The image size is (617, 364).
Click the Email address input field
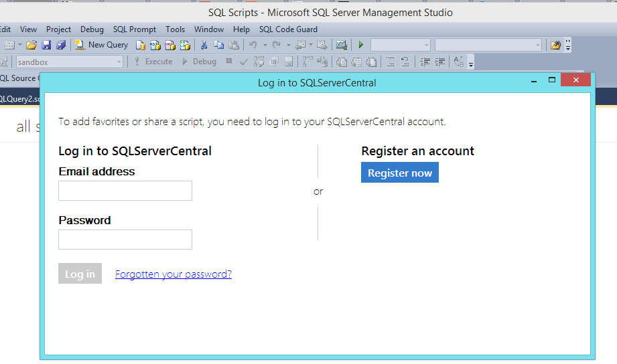tap(125, 191)
